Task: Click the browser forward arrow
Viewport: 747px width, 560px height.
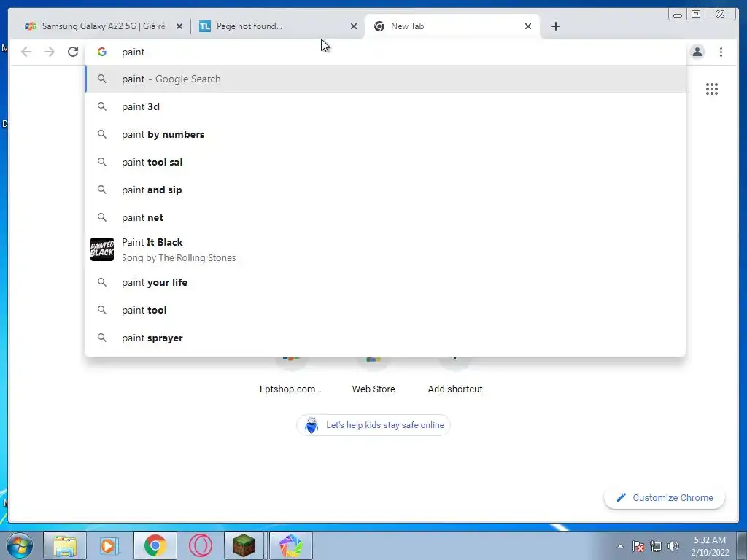Action: [50, 52]
